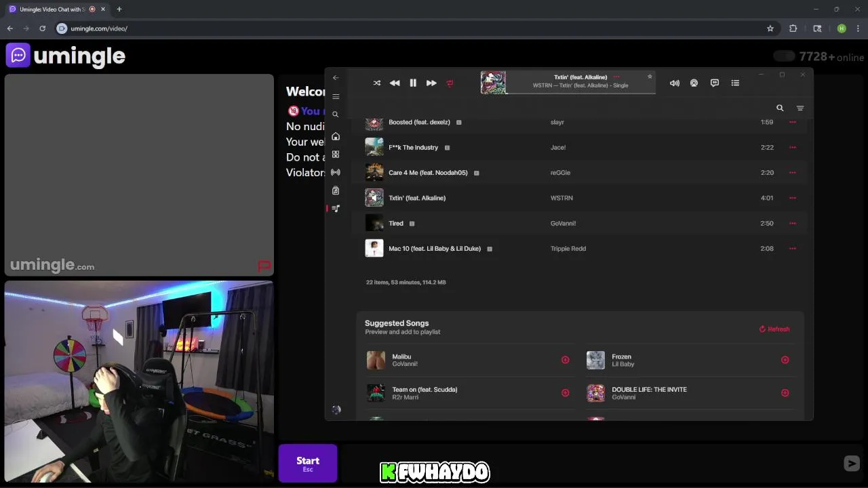This screenshot has height=488, width=868.
Task: Open Playlists sidebar icon
Action: coord(336,209)
